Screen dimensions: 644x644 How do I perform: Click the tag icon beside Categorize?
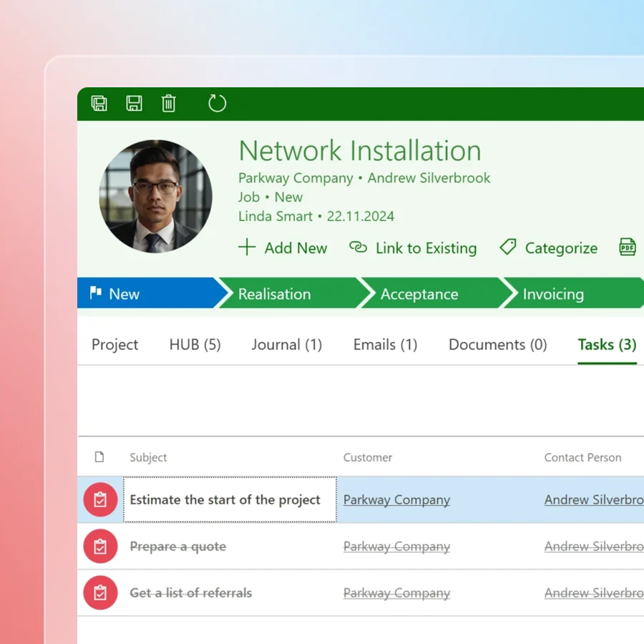pyautogui.click(x=508, y=248)
